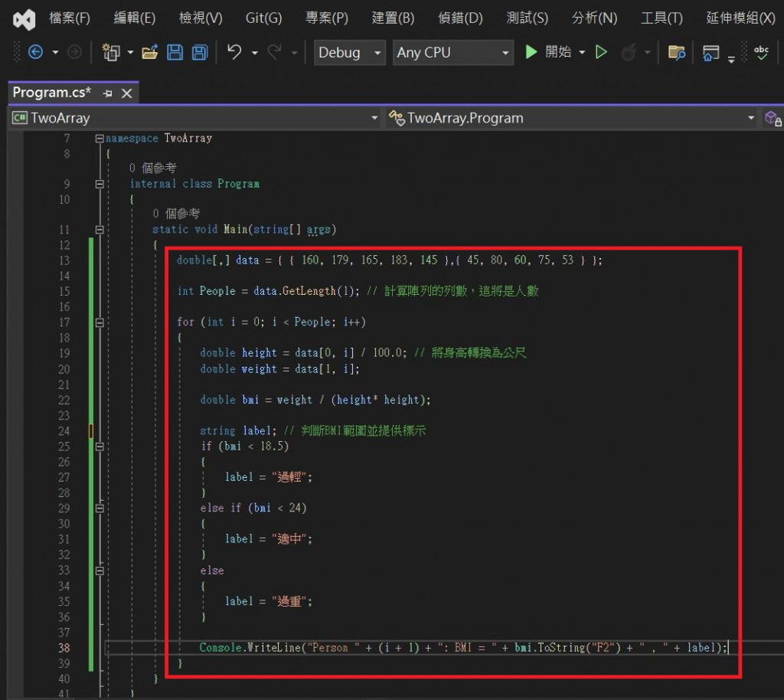Viewport: 784px width, 700px height.
Task: Open the TwoArray project navigation dropdown
Action: pyautogui.click(x=195, y=118)
